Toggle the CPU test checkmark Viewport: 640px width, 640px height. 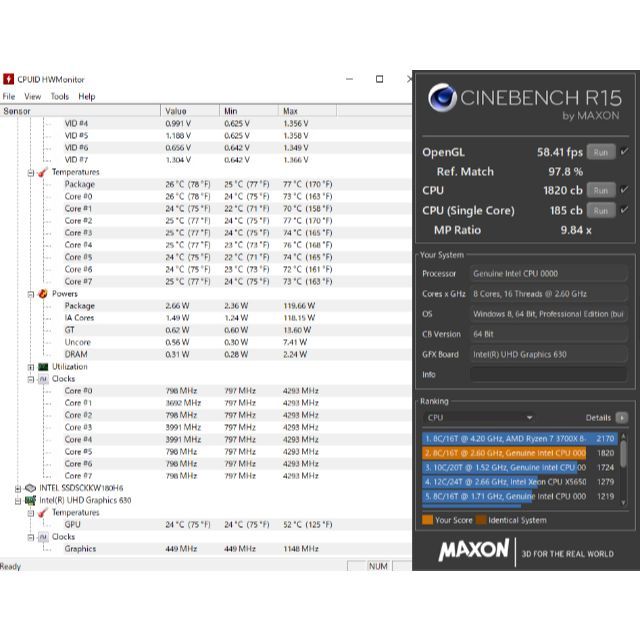click(624, 190)
